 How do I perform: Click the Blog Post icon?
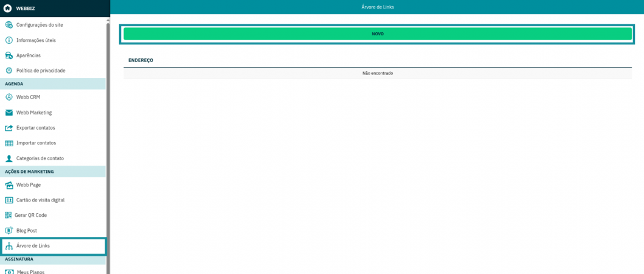coord(9,231)
